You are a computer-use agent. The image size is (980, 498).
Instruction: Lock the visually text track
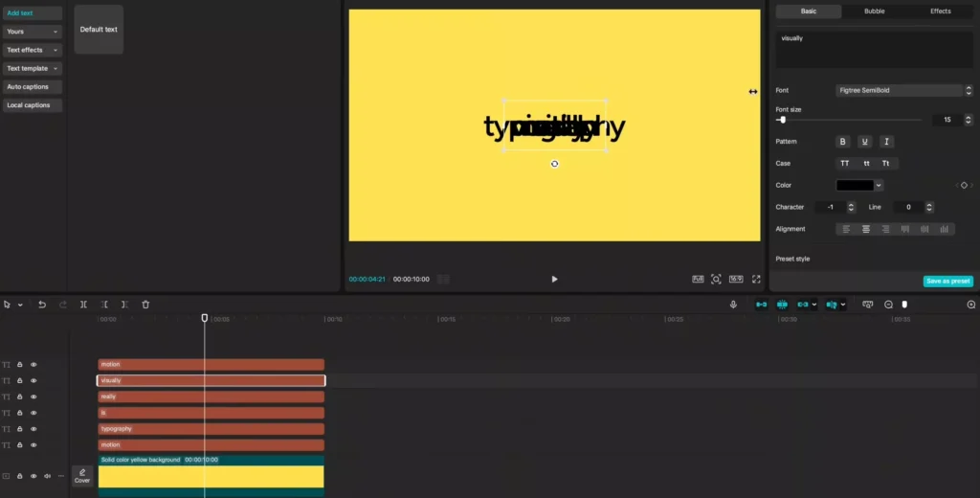point(19,380)
